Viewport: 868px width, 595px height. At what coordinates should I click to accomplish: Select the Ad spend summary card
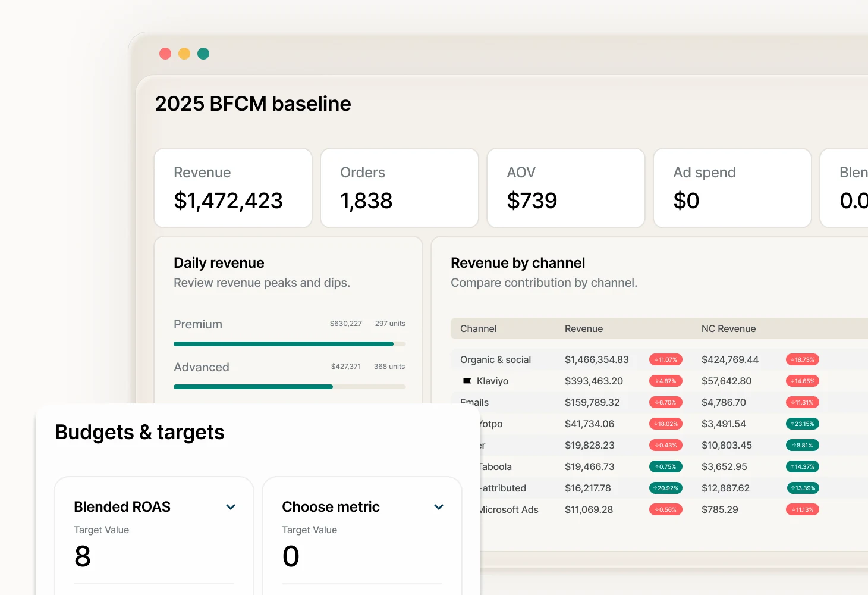[732, 188]
